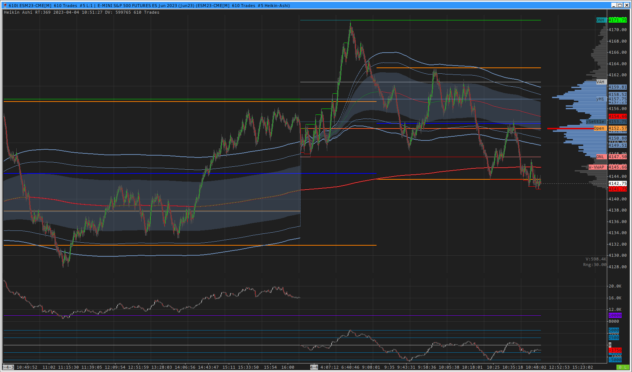Viewport: 632px width, 372px height.
Task: Click the green 4171.75 high price label
Action: pos(617,20)
